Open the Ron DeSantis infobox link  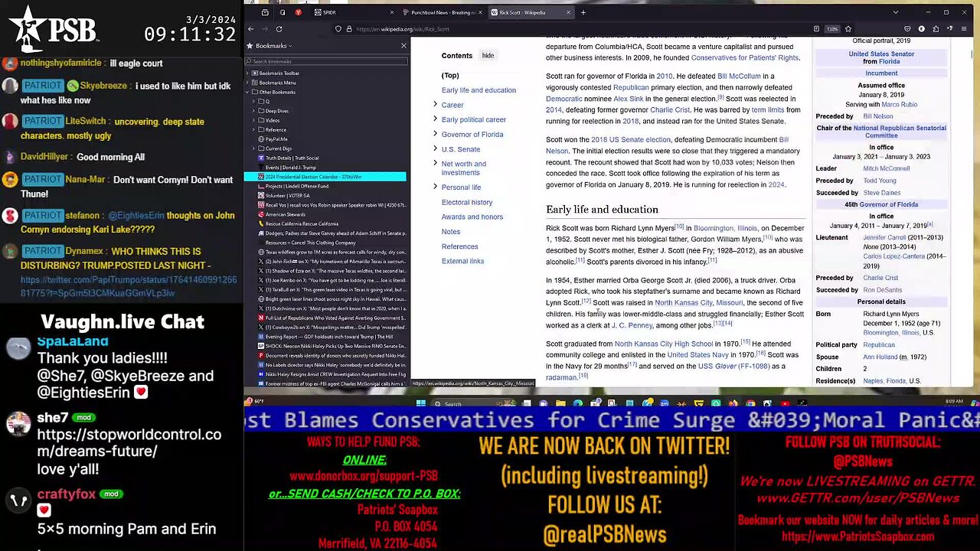[883, 290]
